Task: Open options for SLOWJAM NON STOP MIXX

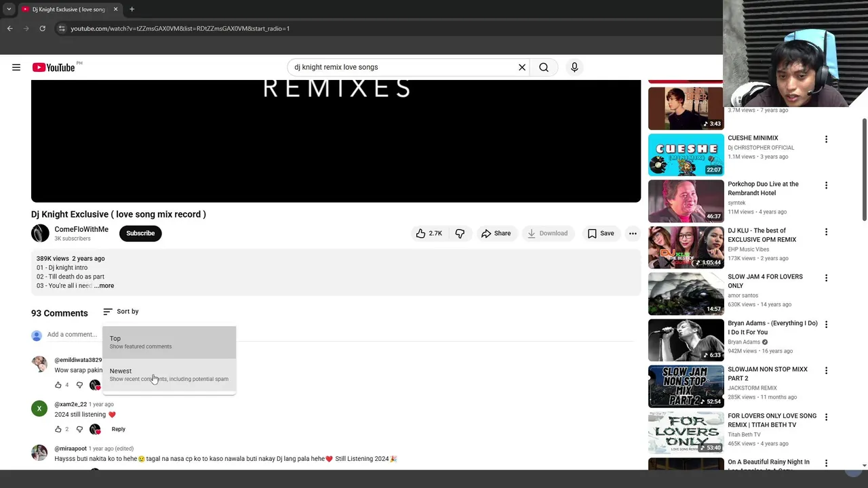Action: click(x=826, y=371)
